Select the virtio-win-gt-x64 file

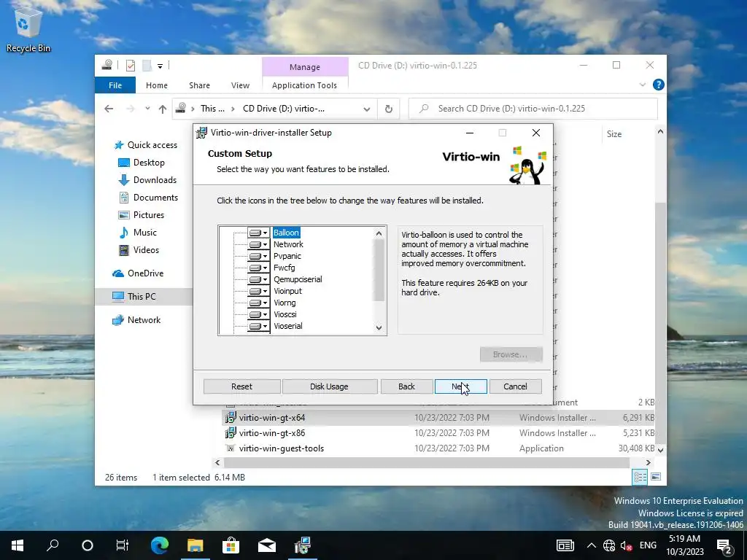[272, 418]
